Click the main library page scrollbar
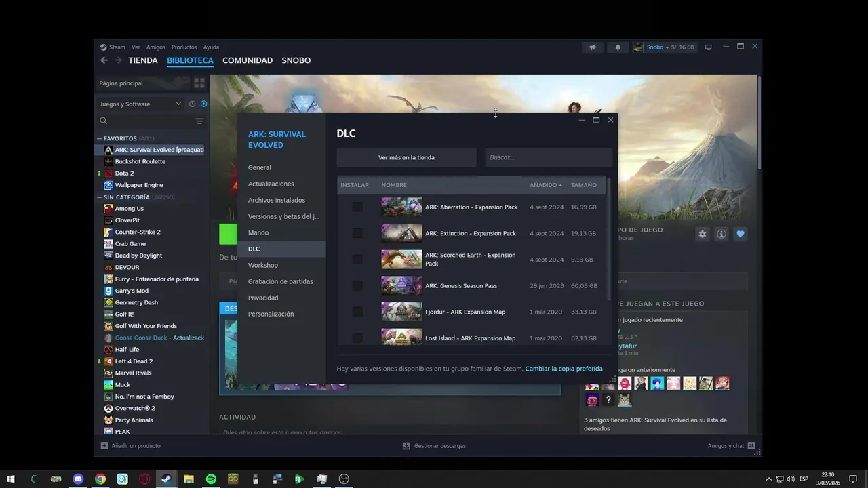Screen dimensions: 868x488 click(759, 122)
